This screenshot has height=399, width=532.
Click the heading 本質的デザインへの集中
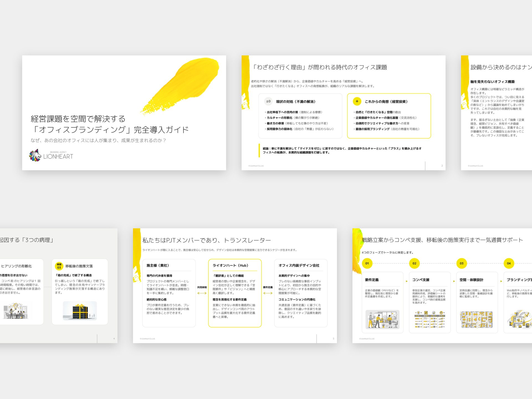pyautogui.click(x=294, y=276)
